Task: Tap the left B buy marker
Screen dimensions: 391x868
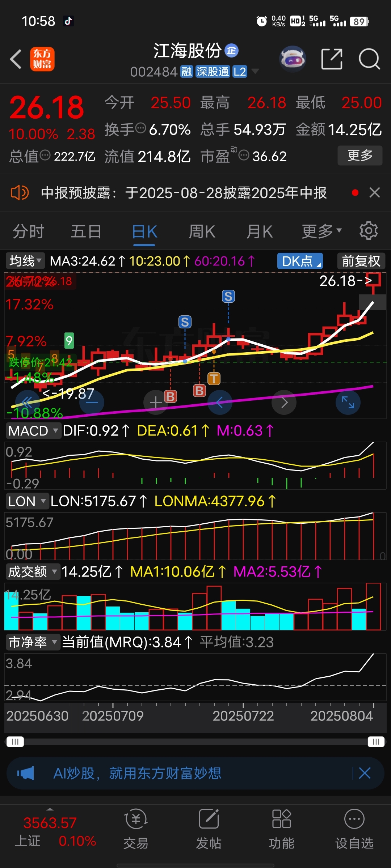Action: coord(171,396)
